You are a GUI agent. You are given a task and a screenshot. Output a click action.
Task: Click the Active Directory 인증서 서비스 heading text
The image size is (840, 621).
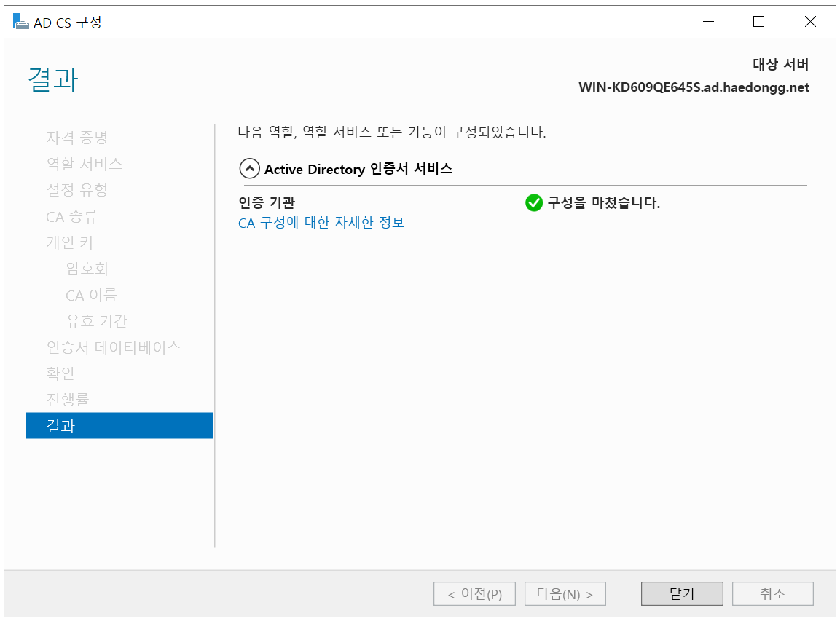pyautogui.click(x=358, y=169)
